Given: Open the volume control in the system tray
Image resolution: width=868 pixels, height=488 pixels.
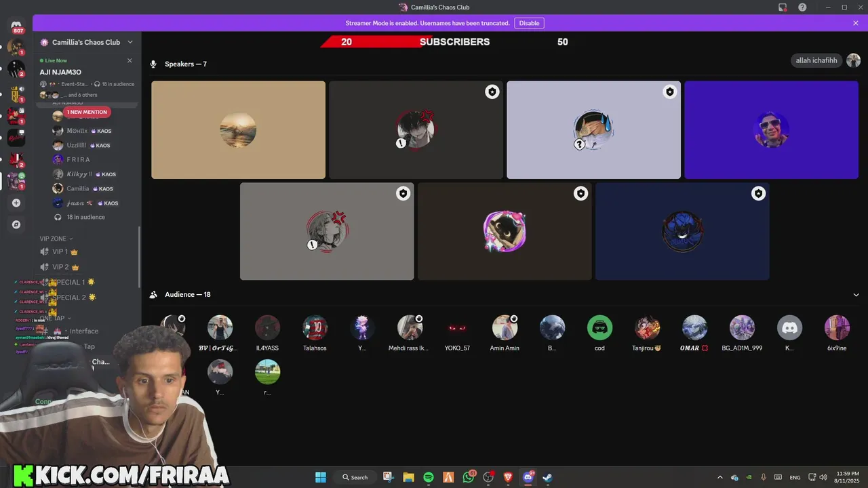Looking at the screenshot, I should [823, 477].
